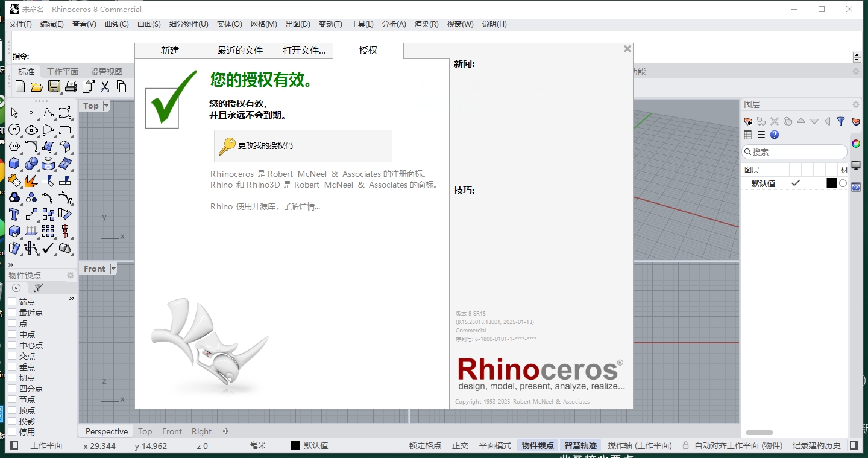
Task: Click the Print icon in toolbar
Action: 71,87
